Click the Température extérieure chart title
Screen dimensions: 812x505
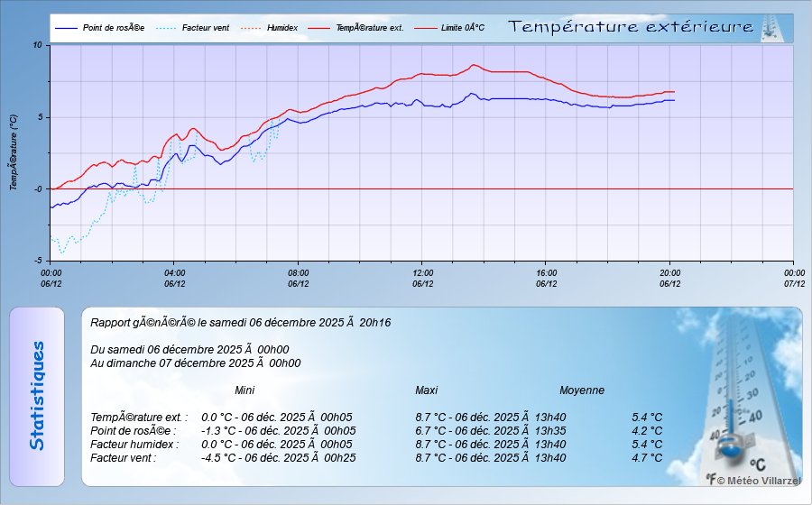[631, 27]
